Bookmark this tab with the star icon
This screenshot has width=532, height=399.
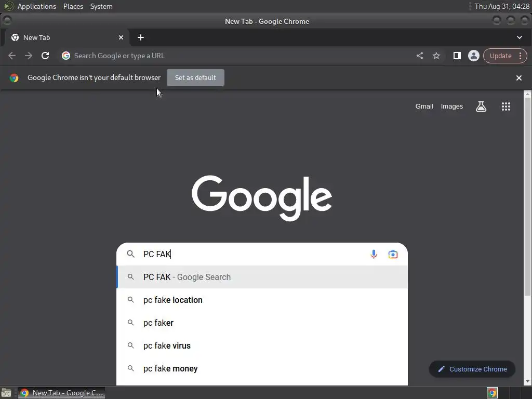point(436,56)
